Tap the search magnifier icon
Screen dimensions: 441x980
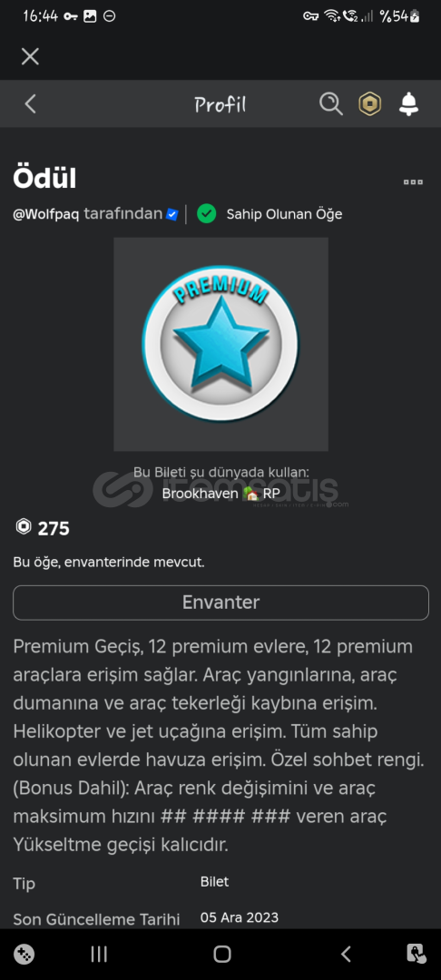click(x=331, y=103)
